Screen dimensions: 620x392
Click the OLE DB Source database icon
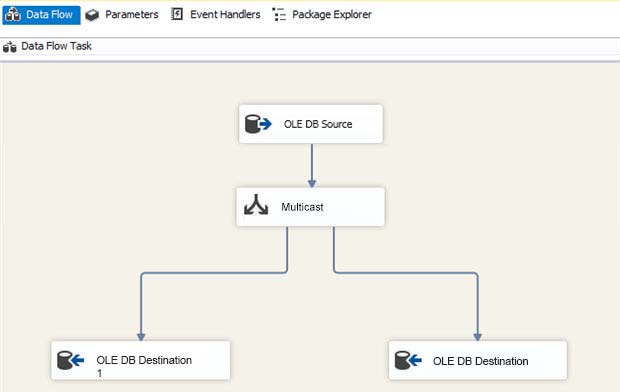pos(258,124)
